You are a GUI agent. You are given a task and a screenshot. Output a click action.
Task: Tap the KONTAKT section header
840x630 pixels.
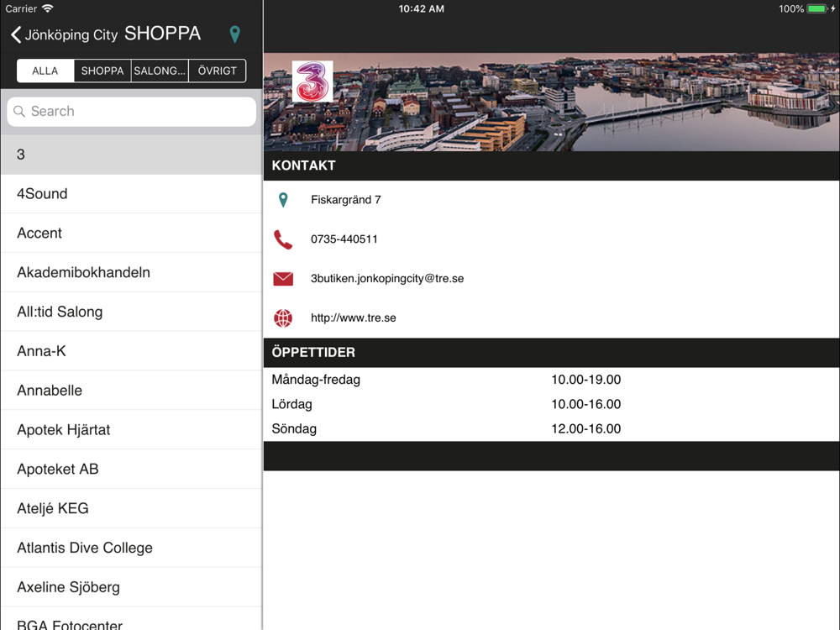coord(552,165)
